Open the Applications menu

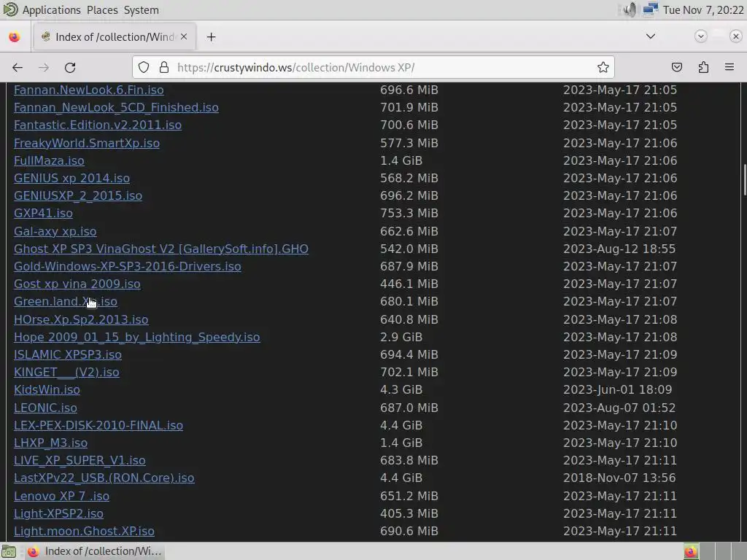tap(52, 10)
